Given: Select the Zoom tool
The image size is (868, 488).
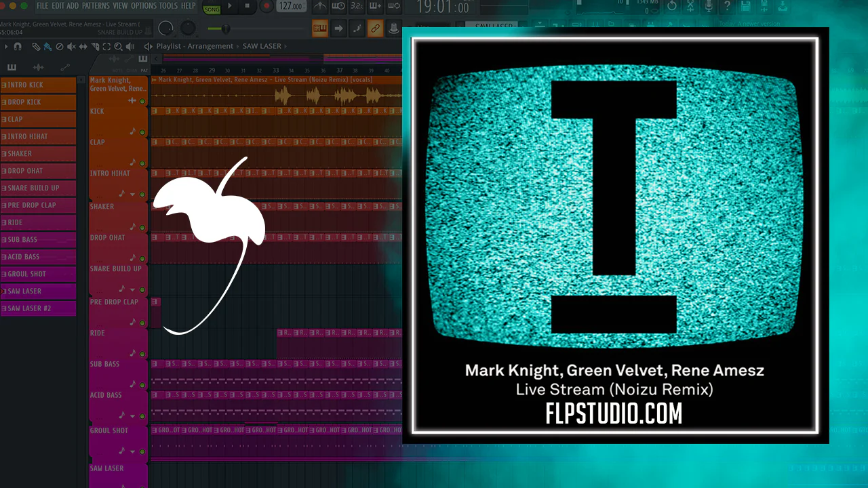Looking at the screenshot, I should [118, 47].
